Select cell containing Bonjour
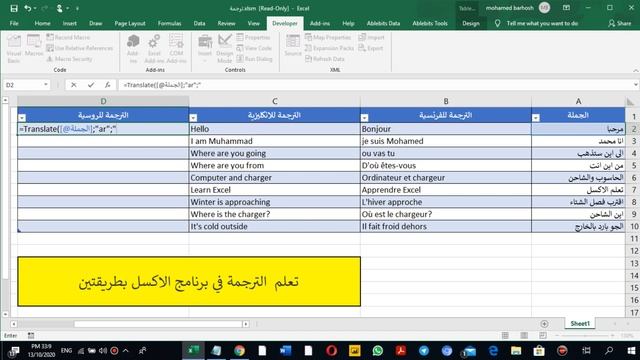This screenshot has height=360, width=640. pyautogui.click(x=446, y=129)
